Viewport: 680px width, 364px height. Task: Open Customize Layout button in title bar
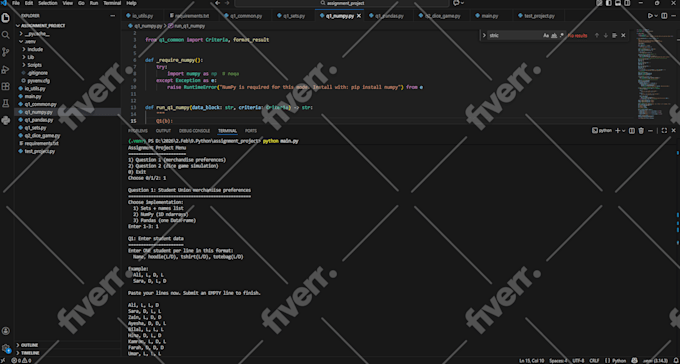(x=599, y=3)
